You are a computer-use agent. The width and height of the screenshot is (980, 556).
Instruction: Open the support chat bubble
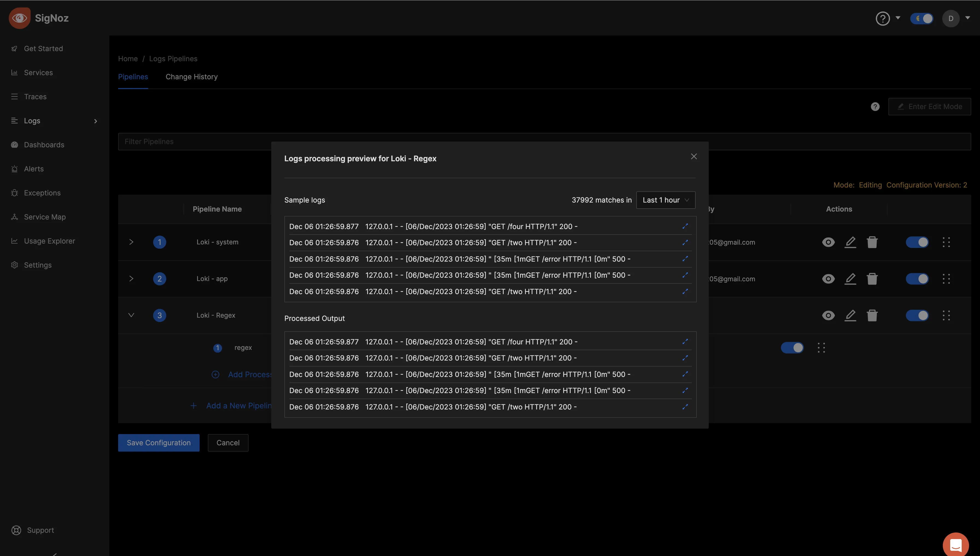pyautogui.click(x=956, y=545)
